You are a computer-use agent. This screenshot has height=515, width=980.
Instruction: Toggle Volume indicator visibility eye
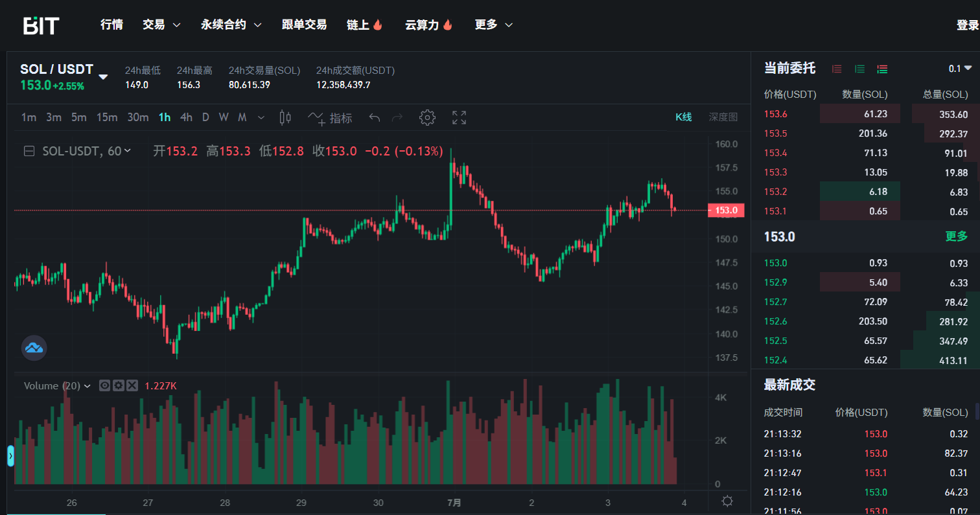coord(104,385)
